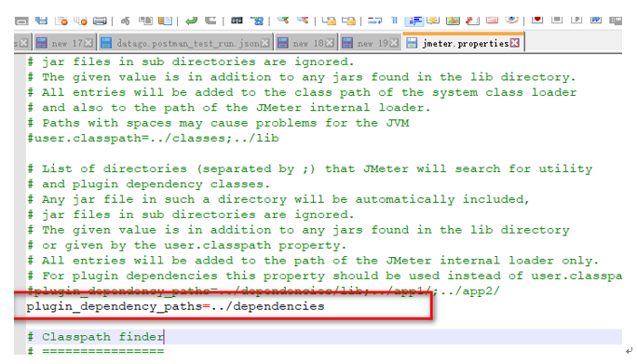This screenshot has height=364, width=637.
Task: Click the Cut scissors icon
Action: coord(126,20)
